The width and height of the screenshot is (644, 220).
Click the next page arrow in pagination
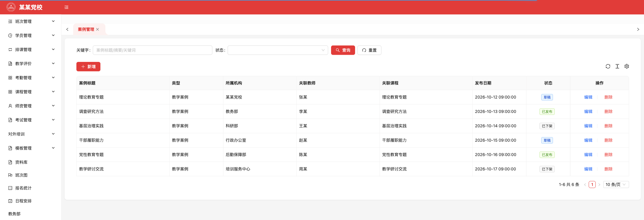(x=599, y=185)
